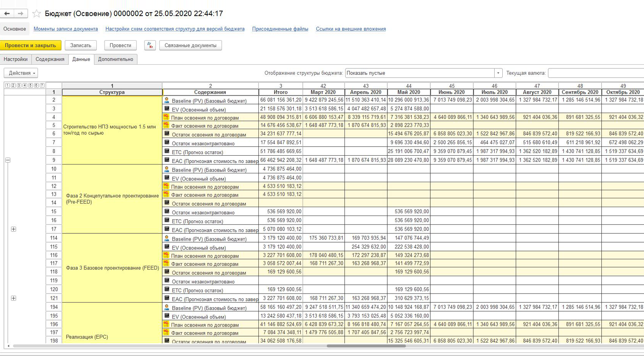This screenshot has width=644, height=362.
Task: Expand the group at row 17
Action: click(13, 229)
